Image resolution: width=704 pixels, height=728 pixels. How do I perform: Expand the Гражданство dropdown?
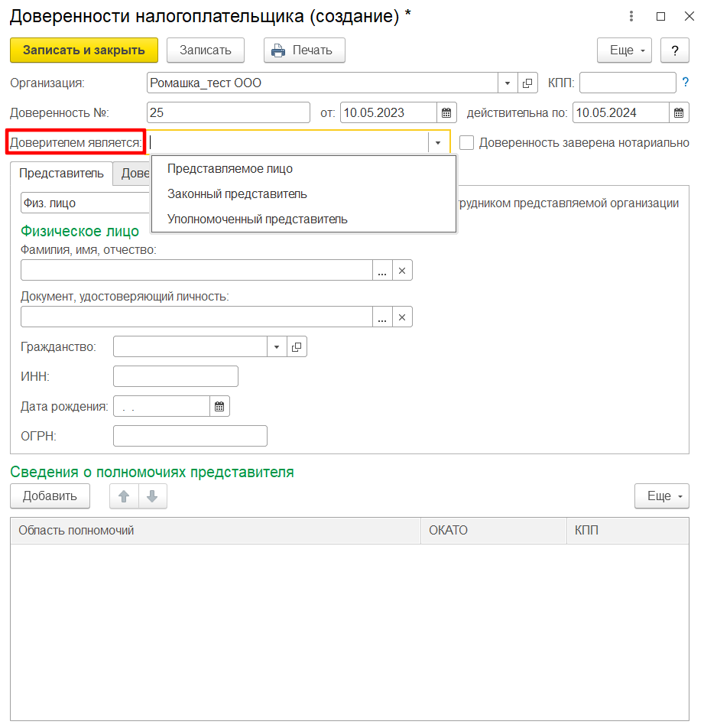pyautogui.click(x=277, y=347)
